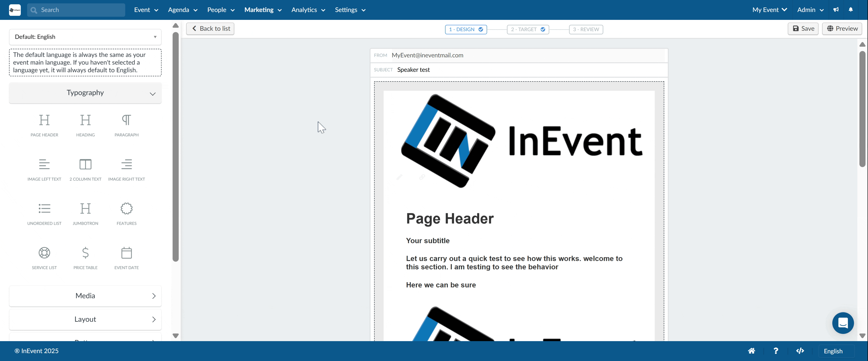Viewport: 868px width, 361px height.
Task: Insert a Service List block
Action: coord(44,258)
